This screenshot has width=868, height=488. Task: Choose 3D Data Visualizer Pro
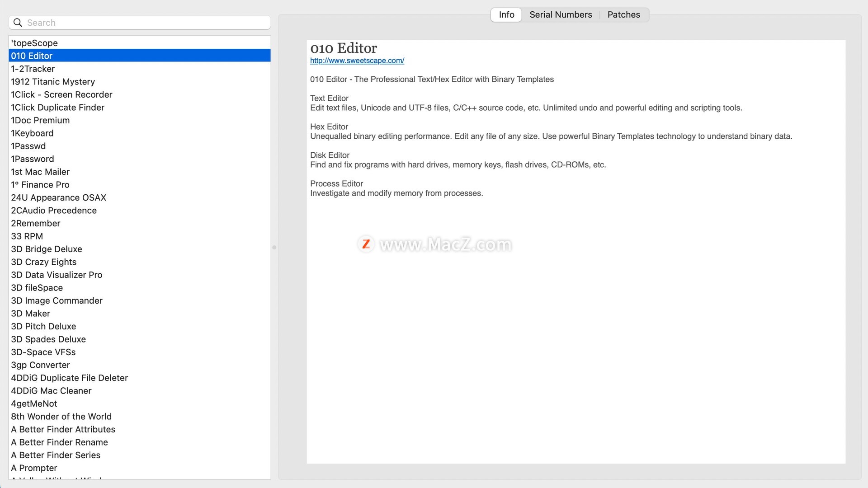click(x=140, y=275)
